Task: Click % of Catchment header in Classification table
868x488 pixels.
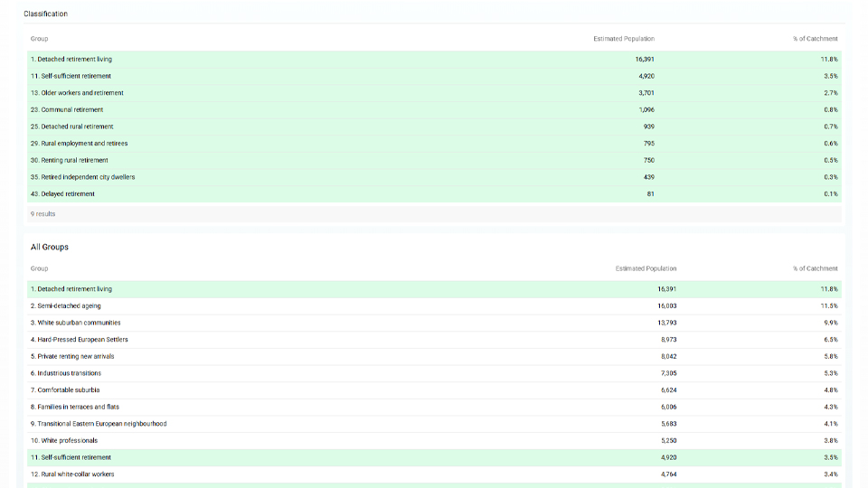Action: click(x=815, y=39)
